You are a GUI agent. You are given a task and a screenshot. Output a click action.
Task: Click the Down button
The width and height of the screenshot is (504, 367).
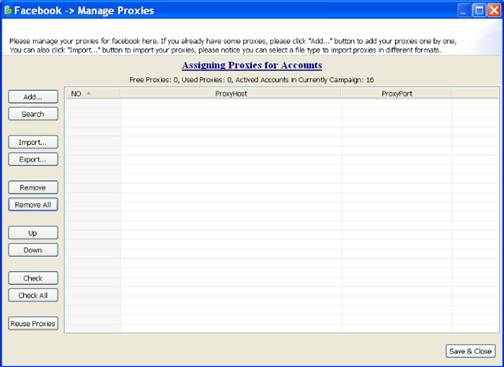(33, 250)
